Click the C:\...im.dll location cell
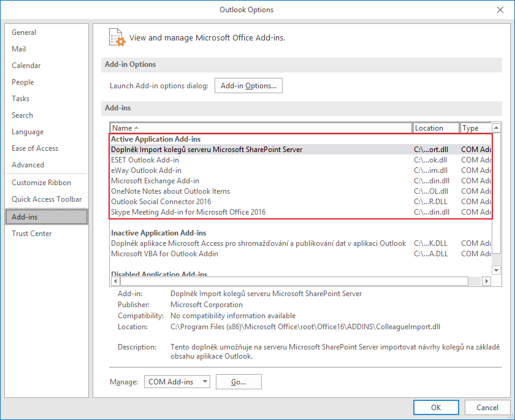Image resolution: width=515 pixels, height=420 pixels. (430, 170)
